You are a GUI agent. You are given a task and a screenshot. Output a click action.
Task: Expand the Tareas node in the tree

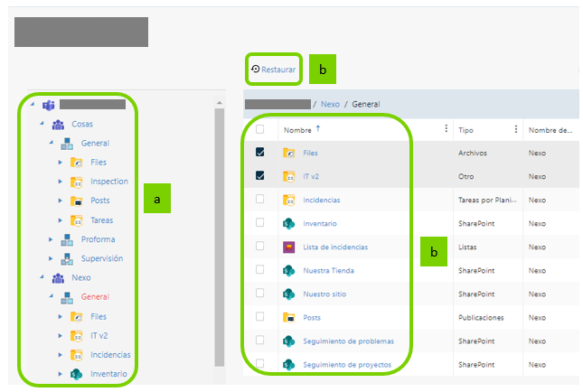pyautogui.click(x=61, y=220)
